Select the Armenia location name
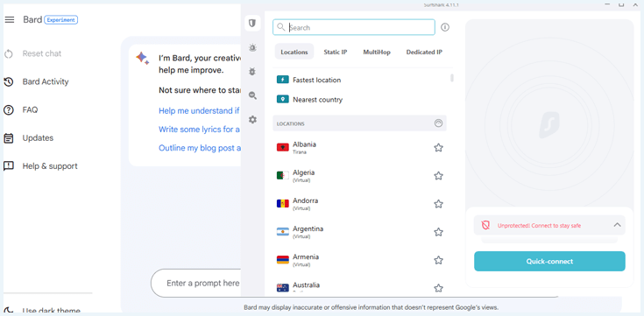 [306, 256]
